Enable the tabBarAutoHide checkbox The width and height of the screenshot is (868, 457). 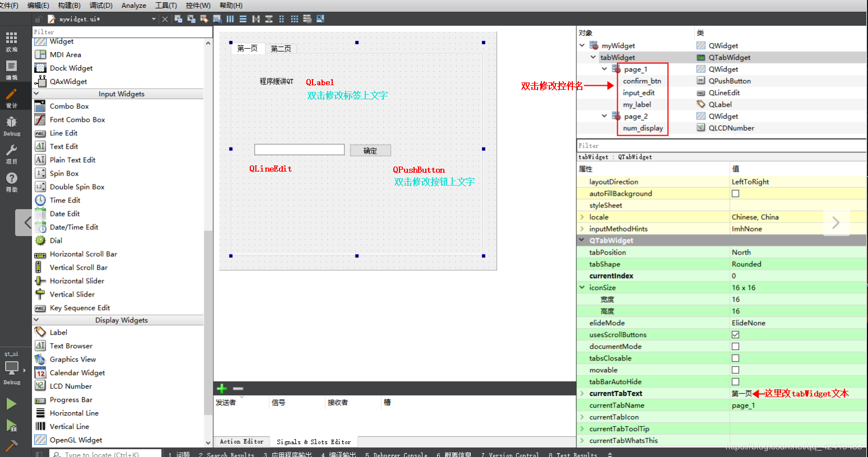[x=735, y=382]
